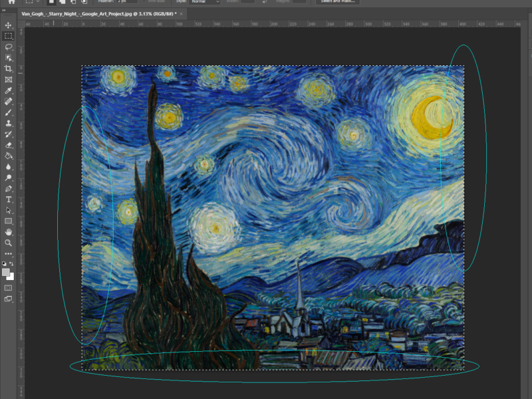This screenshot has width=532, height=399.
Task: Select the Zoom tool
Action: click(9, 243)
